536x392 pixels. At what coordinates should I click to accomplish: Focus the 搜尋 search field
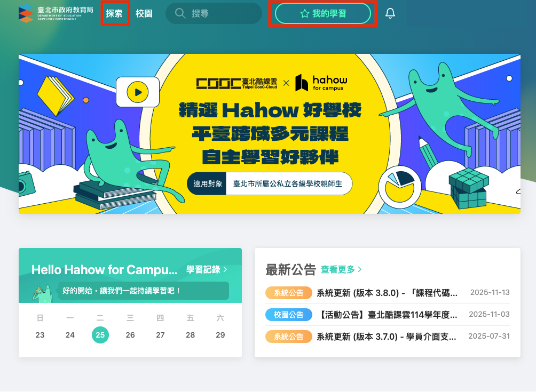(214, 13)
